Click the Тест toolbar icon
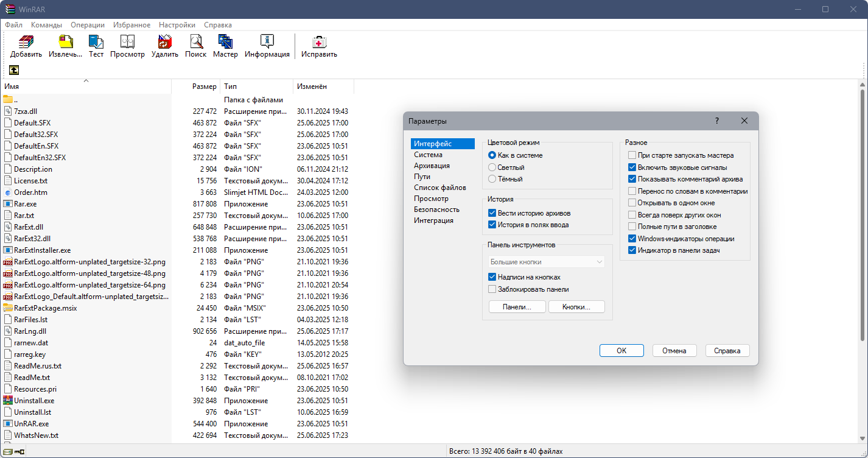 96,42
